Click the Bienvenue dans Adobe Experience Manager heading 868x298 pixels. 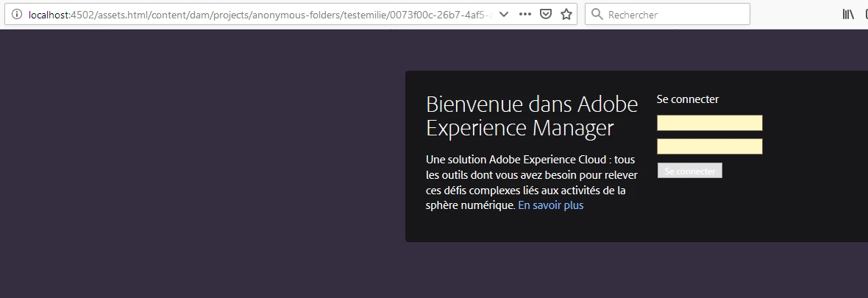pyautogui.click(x=532, y=116)
